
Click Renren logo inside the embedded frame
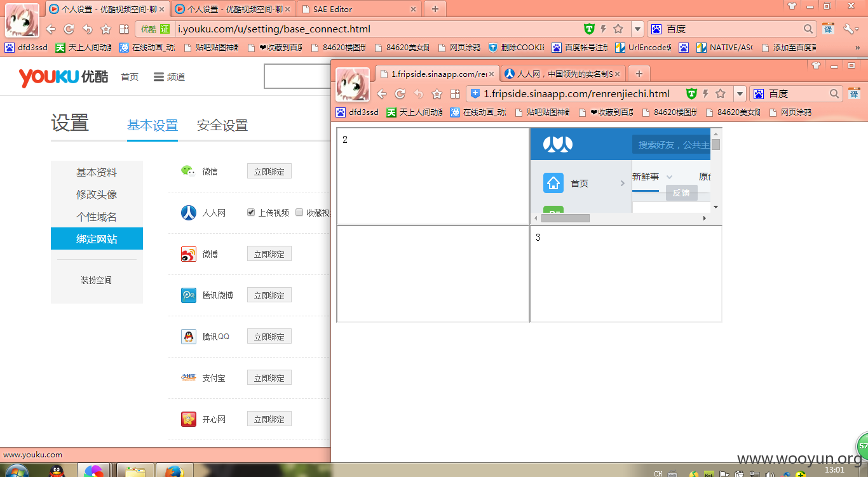point(558,145)
